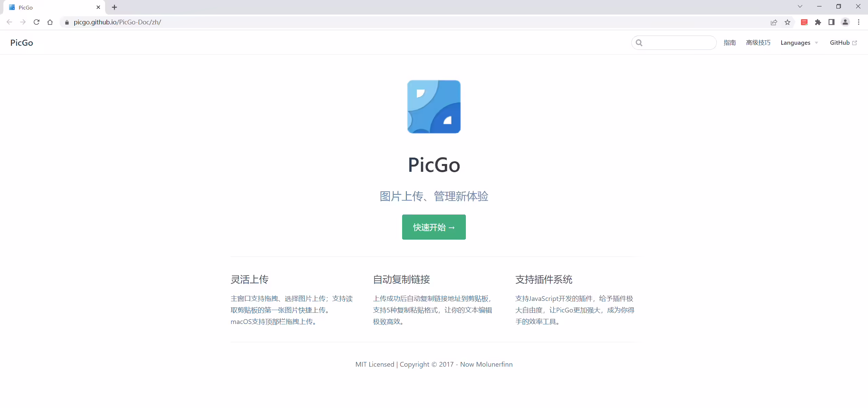The image size is (868, 408).
Task: Reload the current page
Action: [37, 22]
